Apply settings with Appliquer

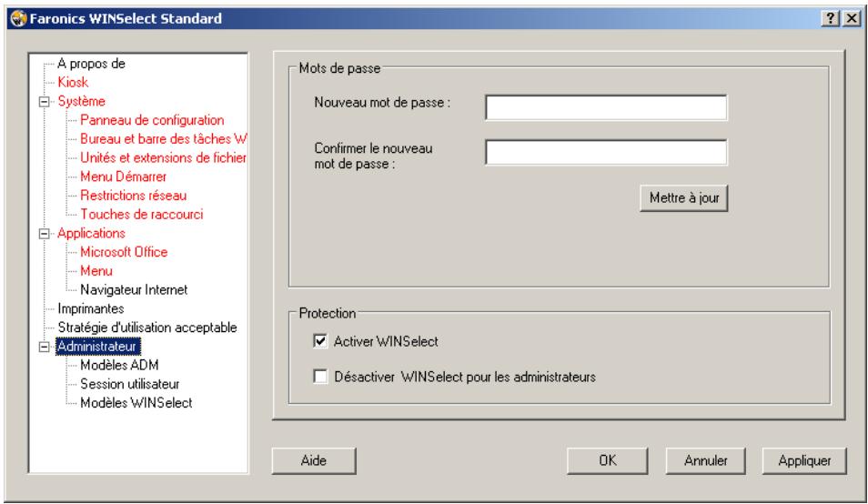[x=804, y=460]
